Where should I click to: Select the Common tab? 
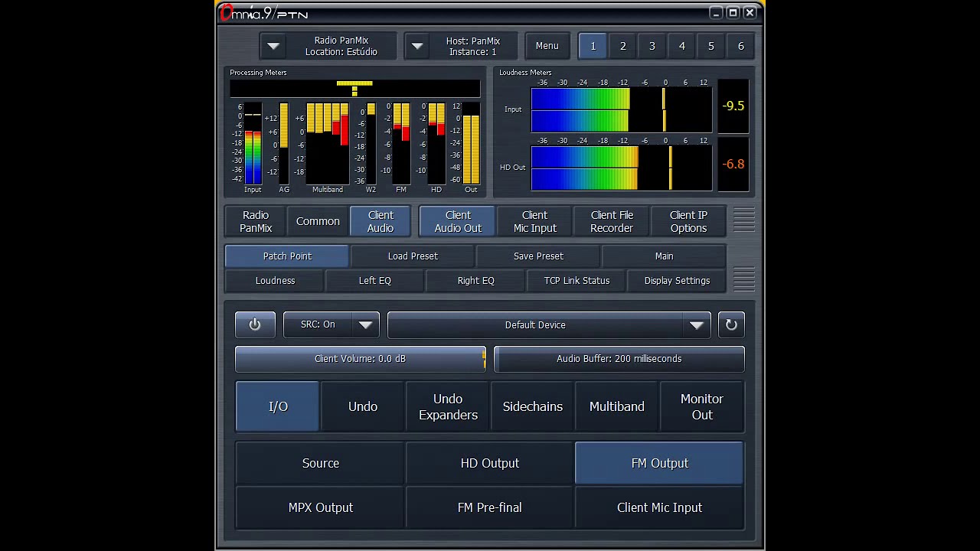318,221
